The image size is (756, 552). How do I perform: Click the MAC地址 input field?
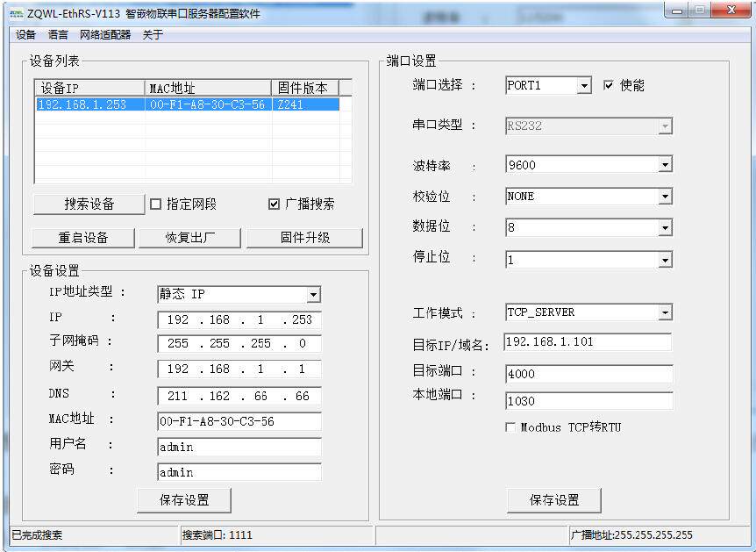(x=239, y=421)
